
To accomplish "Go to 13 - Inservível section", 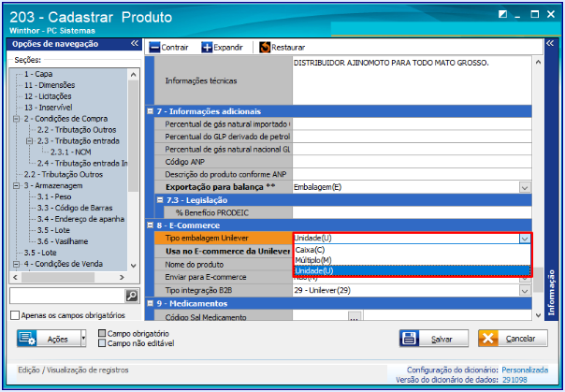I will click(48, 108).
